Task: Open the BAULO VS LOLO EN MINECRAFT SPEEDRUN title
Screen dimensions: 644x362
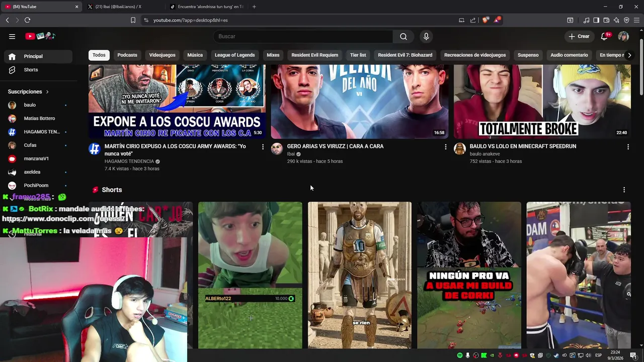Action: pos(523,146)
